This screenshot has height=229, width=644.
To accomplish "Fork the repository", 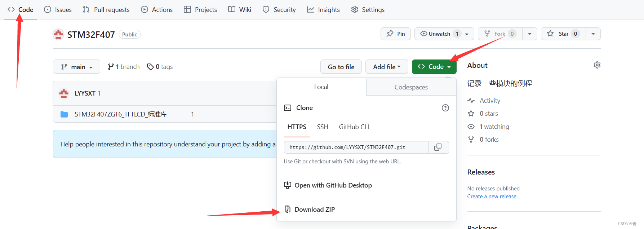I will (x=500, y=34).
